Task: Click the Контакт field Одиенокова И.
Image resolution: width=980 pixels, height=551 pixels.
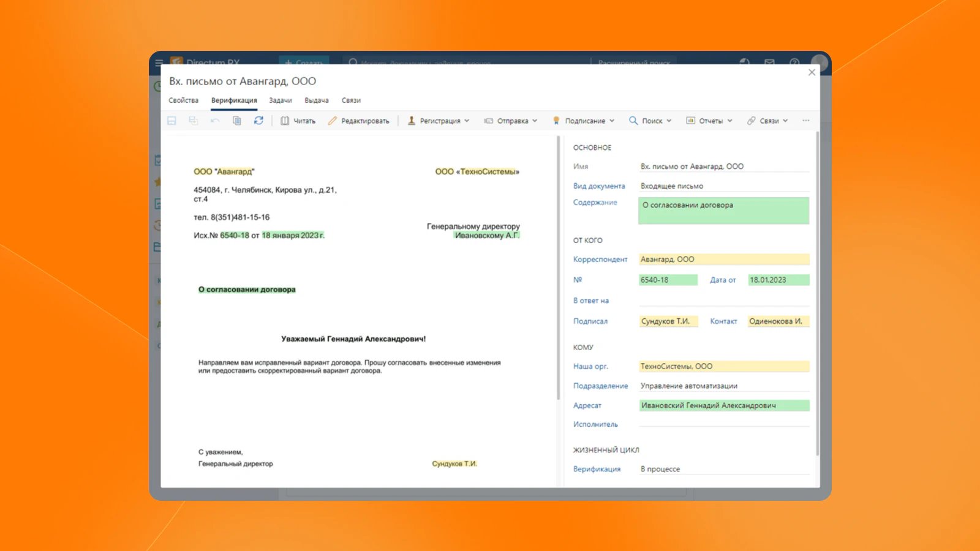Action: coord(778,321)
